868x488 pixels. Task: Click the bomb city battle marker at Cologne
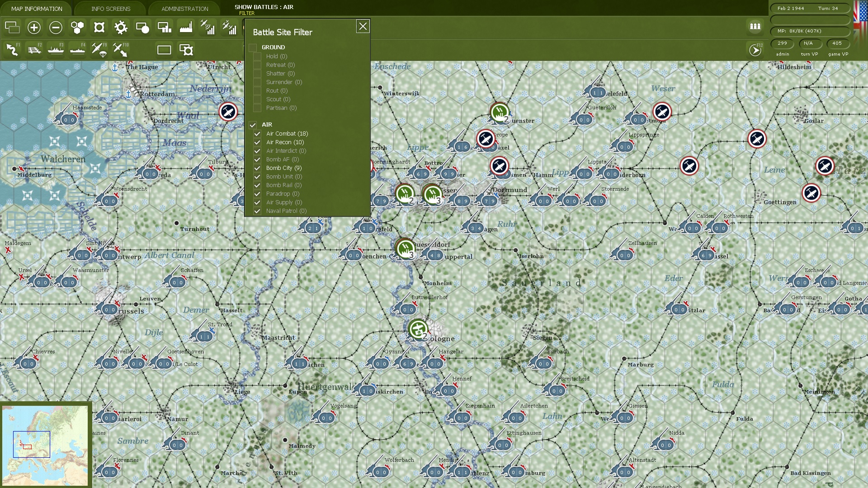[418, 329]
